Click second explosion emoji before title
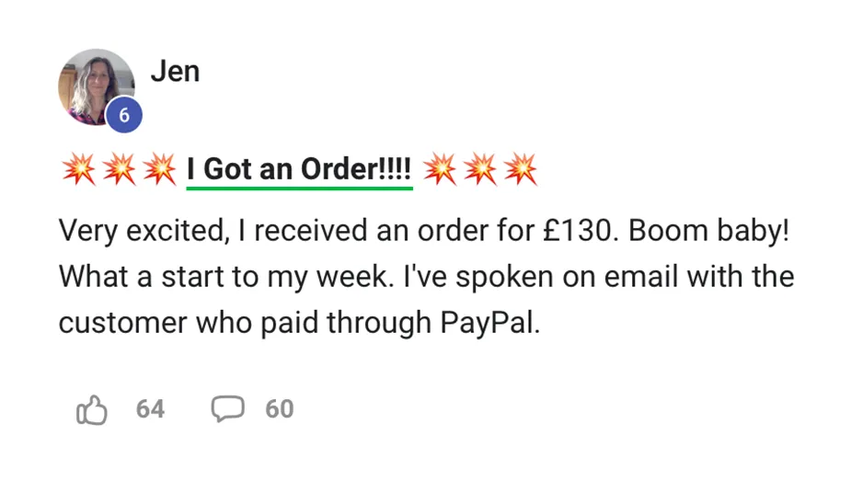The image size is (851, 504). click(120, 169)
